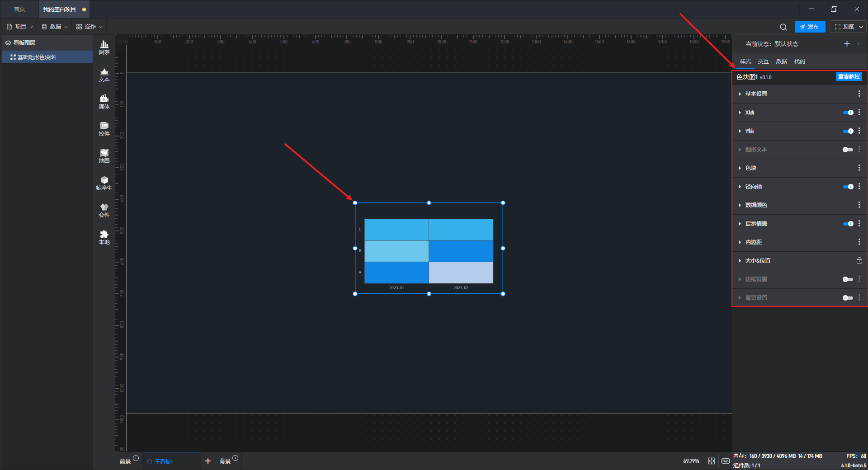868x470 pixels.
Task: Open the 数据 menu
Action: 55,27
